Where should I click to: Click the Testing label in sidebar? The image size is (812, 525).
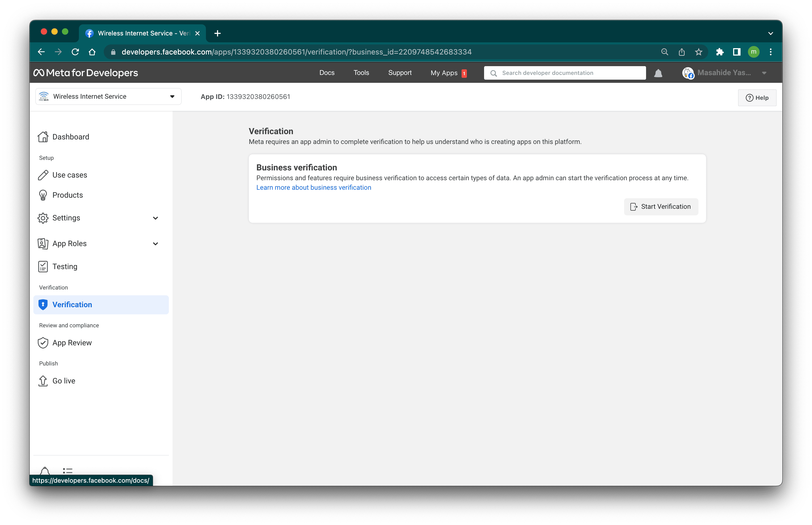point(65,266)
